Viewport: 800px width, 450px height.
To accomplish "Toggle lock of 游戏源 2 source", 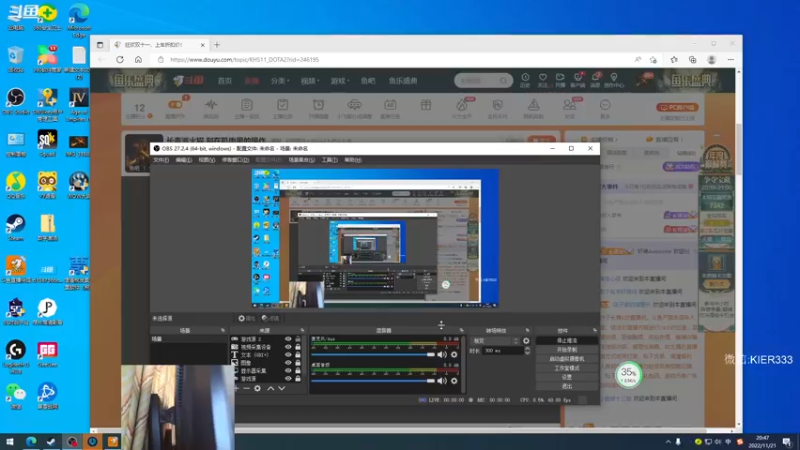I will pos(298,339).
